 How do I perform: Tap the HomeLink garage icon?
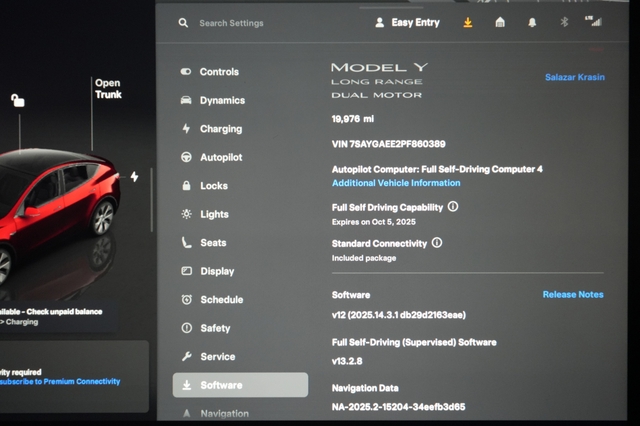(500, 22)
